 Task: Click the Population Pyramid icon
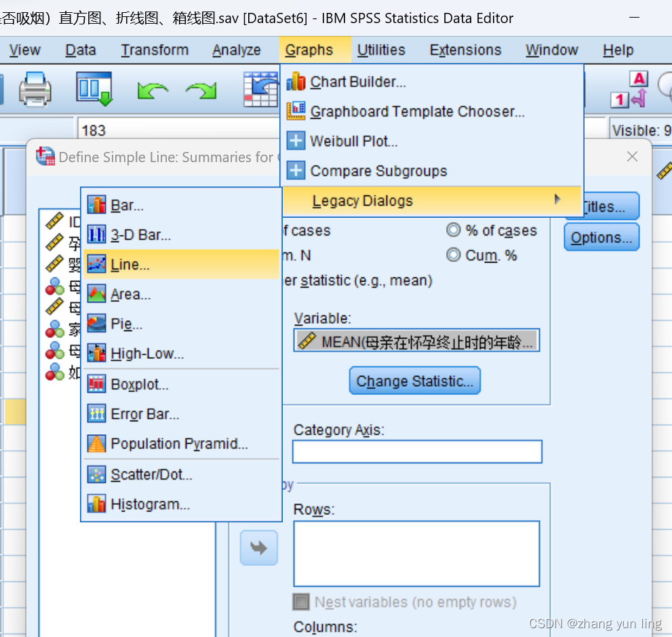[x=96, y=443]
